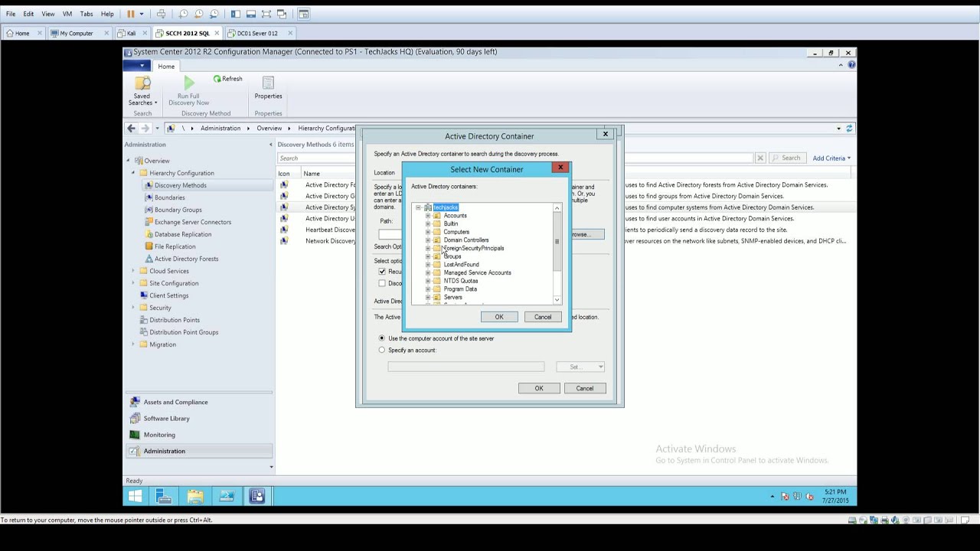Viewport: 980px width, 551px height.
Task: Open the Monitoring workspace
Action: tap(159, 435)
